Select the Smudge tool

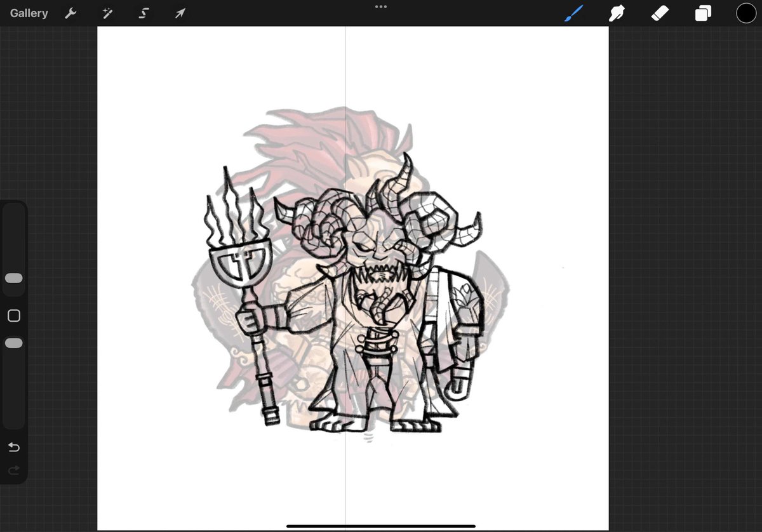[615, 13]
